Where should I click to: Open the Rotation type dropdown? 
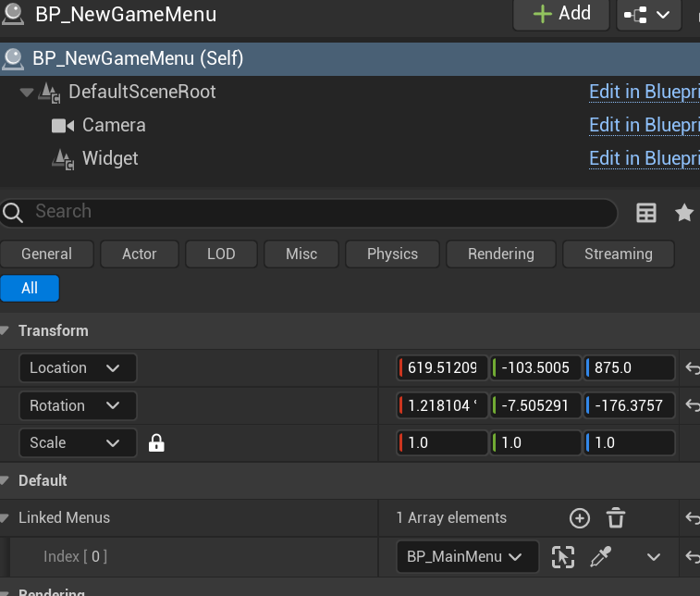tap(78, 405)
